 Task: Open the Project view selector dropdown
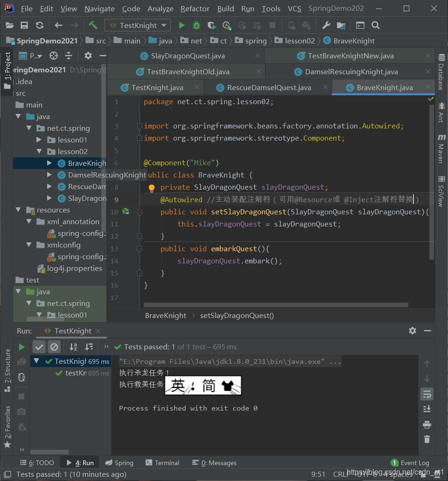coord(31,56)
